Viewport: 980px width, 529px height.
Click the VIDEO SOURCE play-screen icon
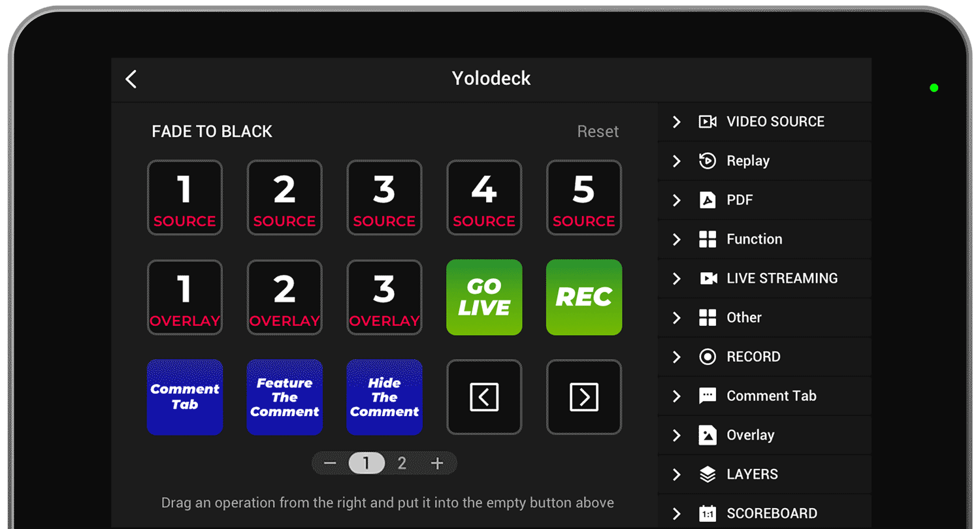708,121
